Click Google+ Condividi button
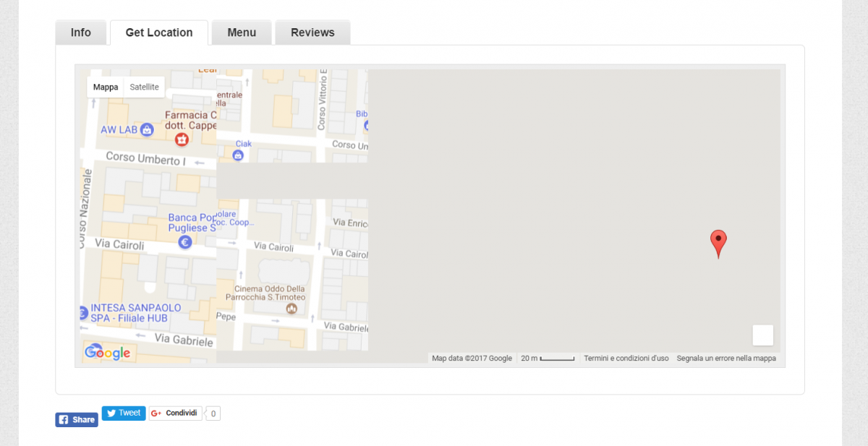868x446 pixels. 176,413
